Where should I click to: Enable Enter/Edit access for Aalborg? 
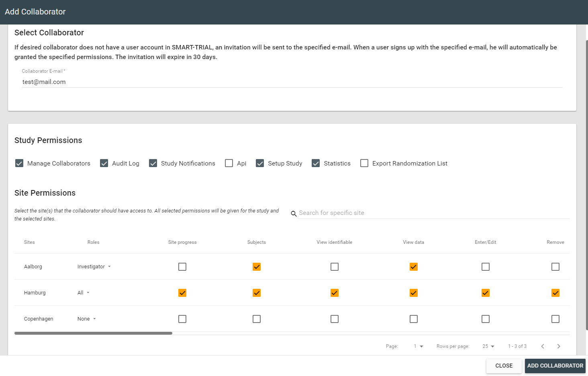485,266
